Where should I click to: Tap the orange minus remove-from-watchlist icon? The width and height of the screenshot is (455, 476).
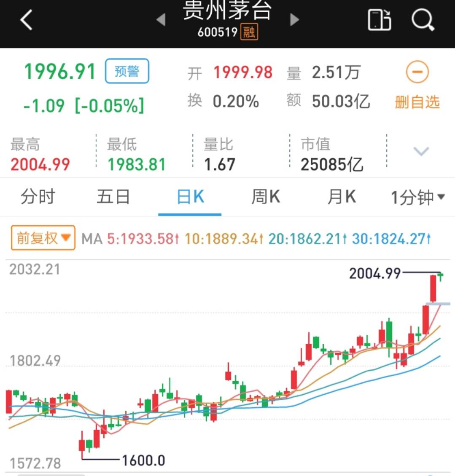[417, 72]
